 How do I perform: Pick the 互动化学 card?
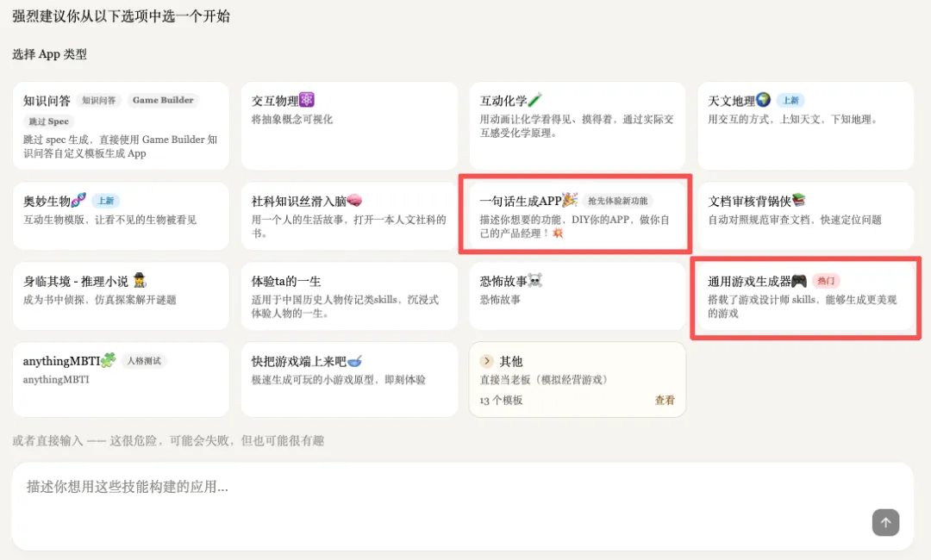(577, 127)
